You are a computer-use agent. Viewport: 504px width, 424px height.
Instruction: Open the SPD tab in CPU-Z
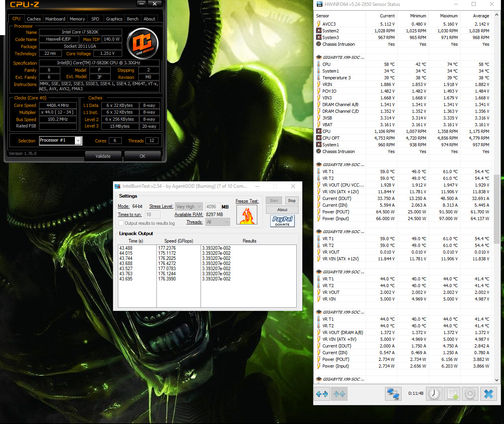(95, 19)
